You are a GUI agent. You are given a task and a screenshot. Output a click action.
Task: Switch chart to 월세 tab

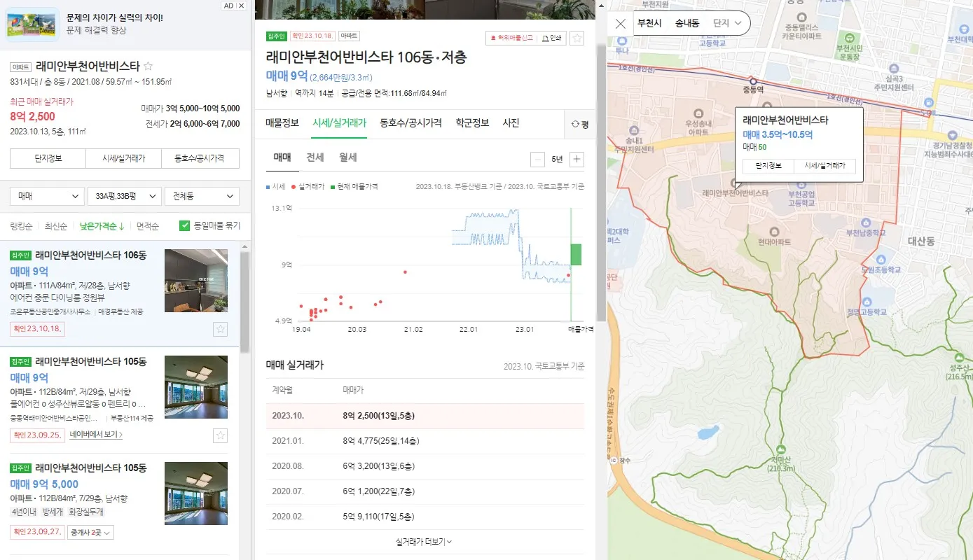[347, 157]
